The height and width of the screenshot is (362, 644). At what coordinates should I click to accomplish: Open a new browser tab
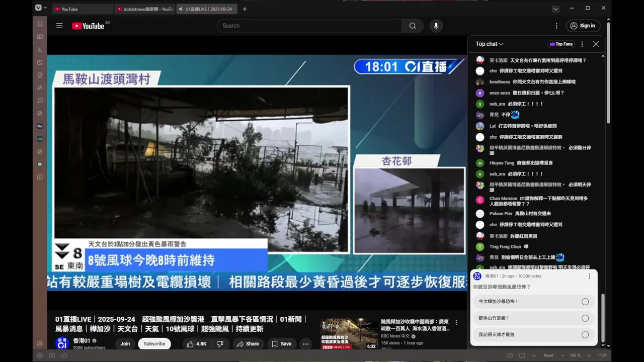tap(245, 9)
